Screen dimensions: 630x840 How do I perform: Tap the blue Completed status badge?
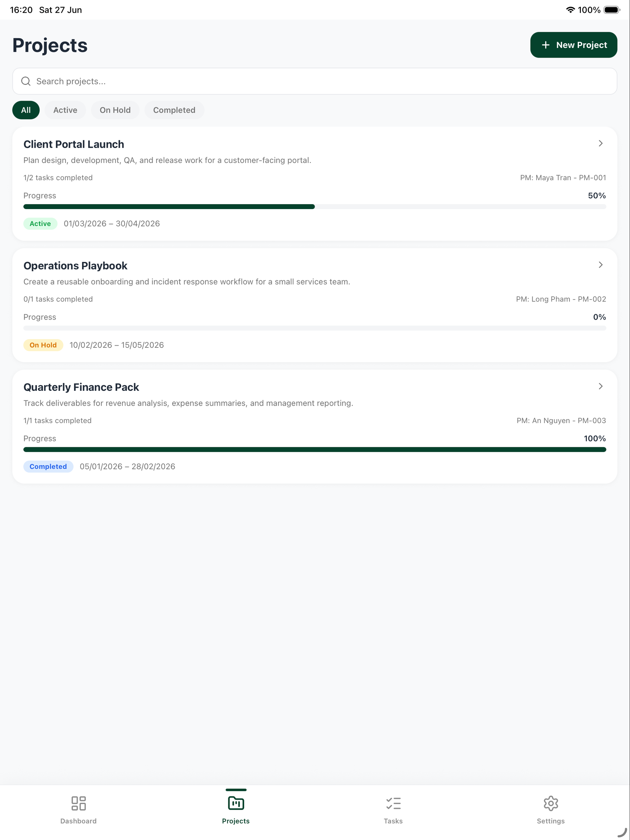(48, 467)
